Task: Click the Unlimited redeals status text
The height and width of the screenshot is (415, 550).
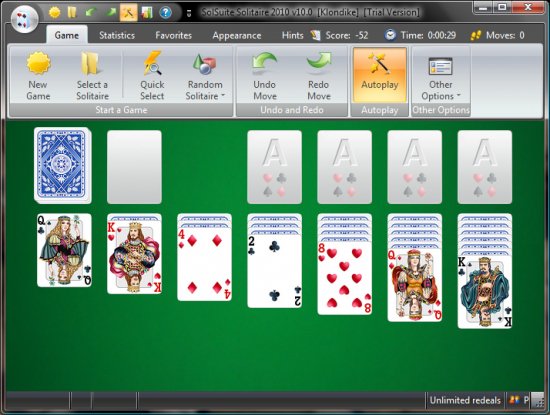Action: pyautogui.click(x=465, y=400)
